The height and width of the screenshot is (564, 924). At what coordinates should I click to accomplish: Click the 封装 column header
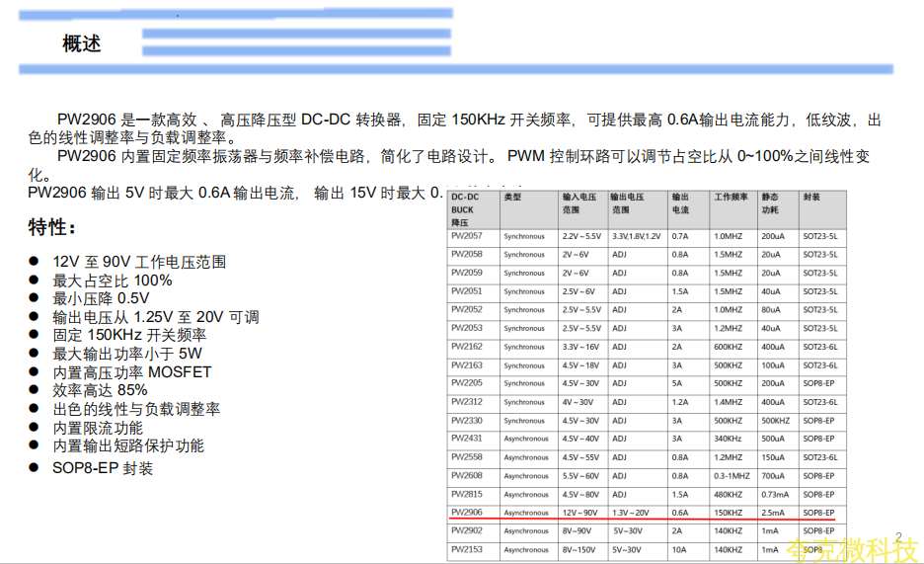pos(811,197)
